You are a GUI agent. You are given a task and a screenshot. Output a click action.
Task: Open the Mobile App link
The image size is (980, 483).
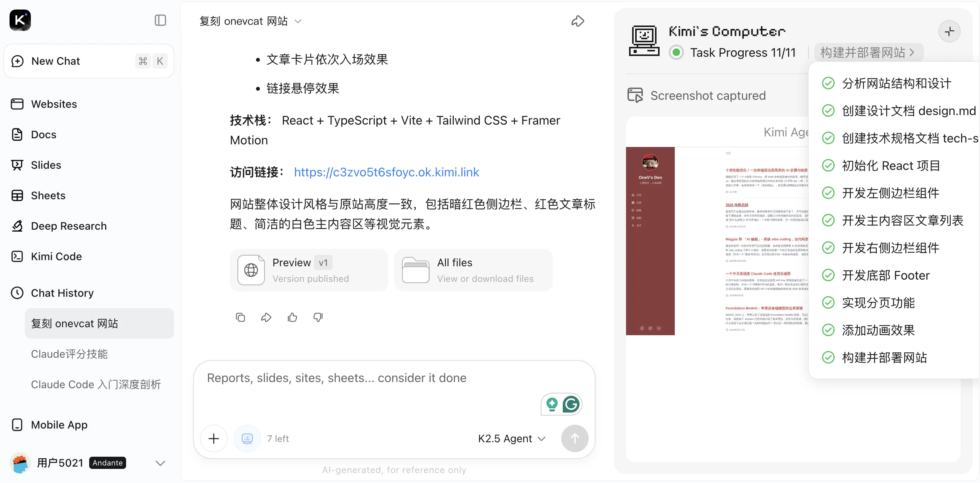click(x=59, y=425)
